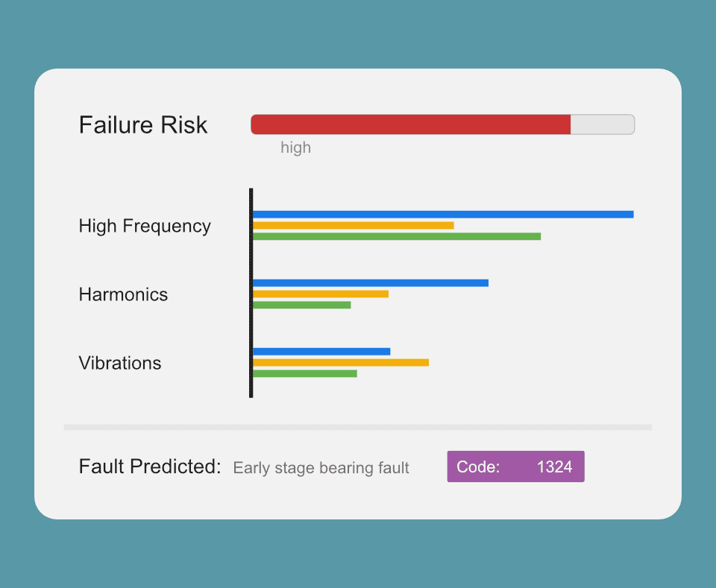Click the blue Harmonics bar

(x=371, y=283)
